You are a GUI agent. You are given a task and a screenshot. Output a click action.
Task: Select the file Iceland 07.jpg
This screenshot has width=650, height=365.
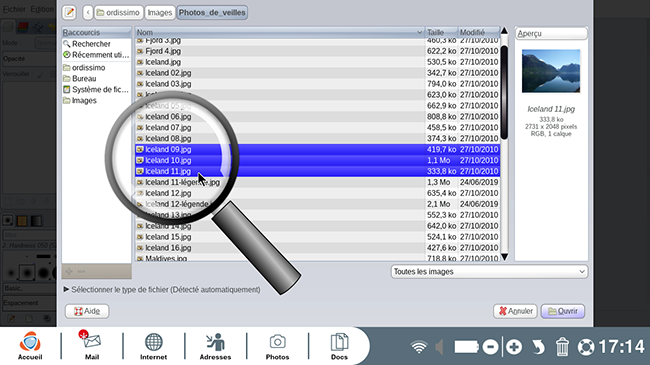[318, 127]
